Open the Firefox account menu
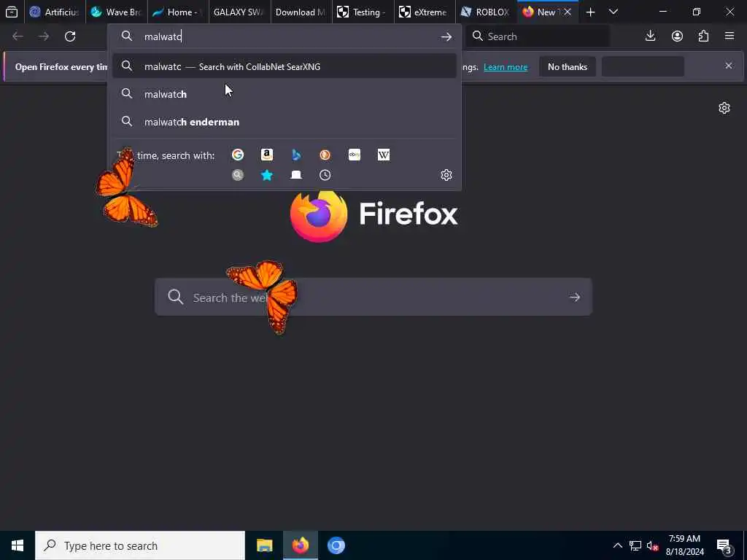Image resolution: width=747 pixels, height=560 pixels. click(677, 36)
